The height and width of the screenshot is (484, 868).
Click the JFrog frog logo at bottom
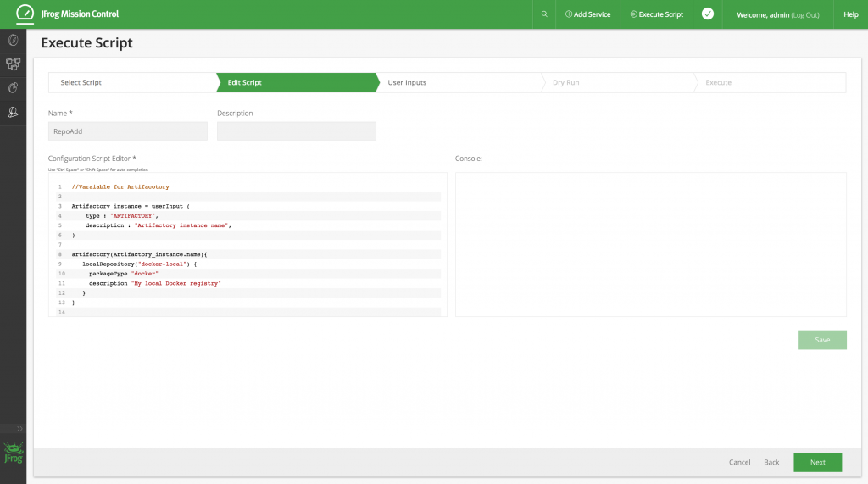click(x=14, y=453)
